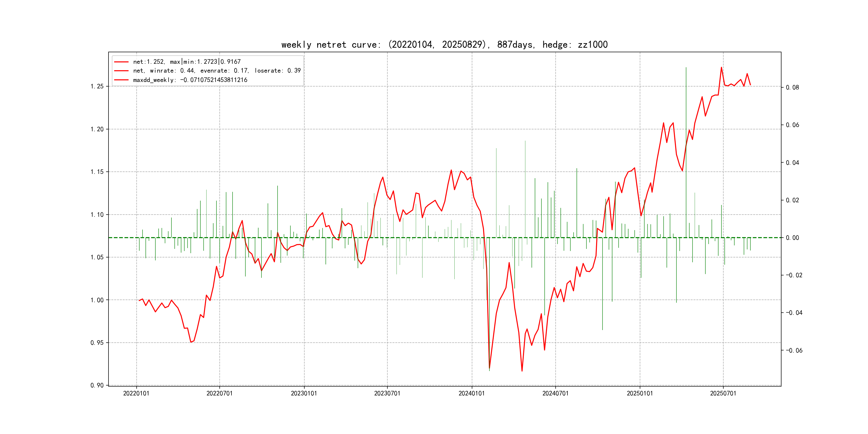
Task: Click the 20240101 x-axis date label
Action: click(x=472, y=393)
